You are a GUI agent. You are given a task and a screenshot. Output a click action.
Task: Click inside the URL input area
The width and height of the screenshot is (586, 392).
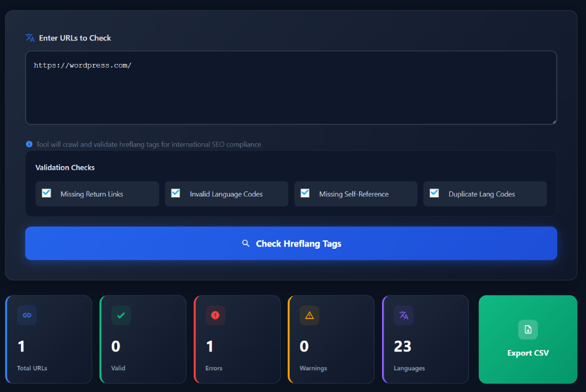[x=291, y=88]
